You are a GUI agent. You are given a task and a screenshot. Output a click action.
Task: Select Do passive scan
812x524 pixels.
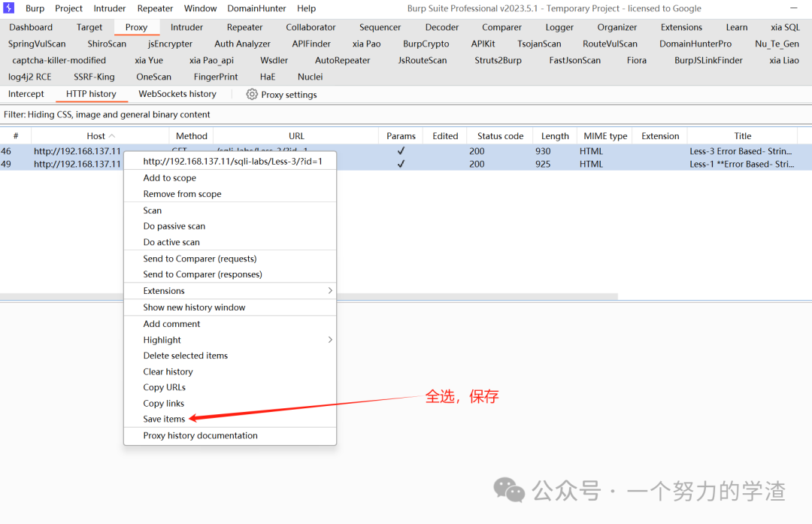[x=230, y=226]
